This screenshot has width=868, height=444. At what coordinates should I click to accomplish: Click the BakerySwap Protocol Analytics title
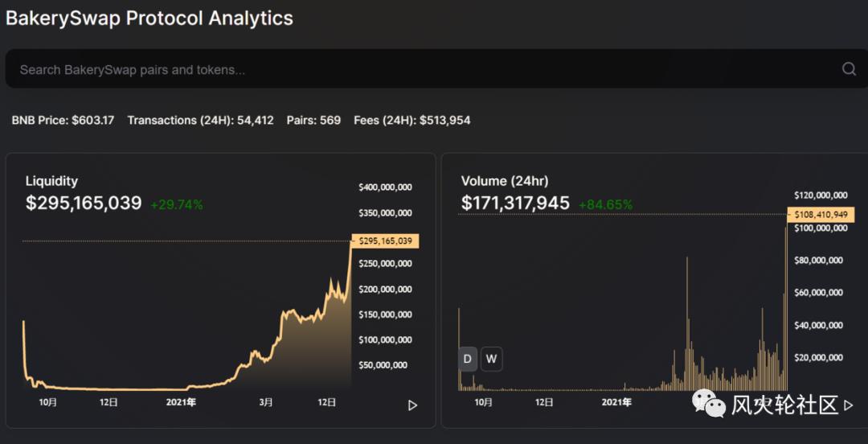tap(149, 18)
